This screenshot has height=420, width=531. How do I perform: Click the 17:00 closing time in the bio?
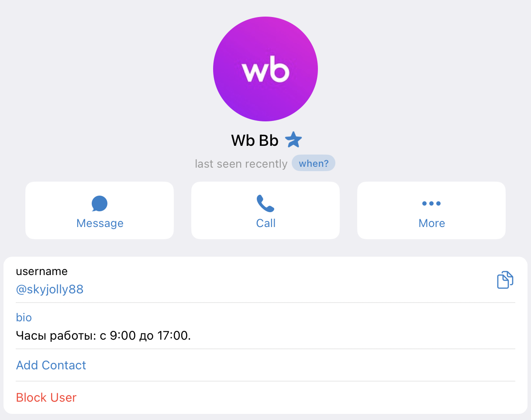point(176,336)
